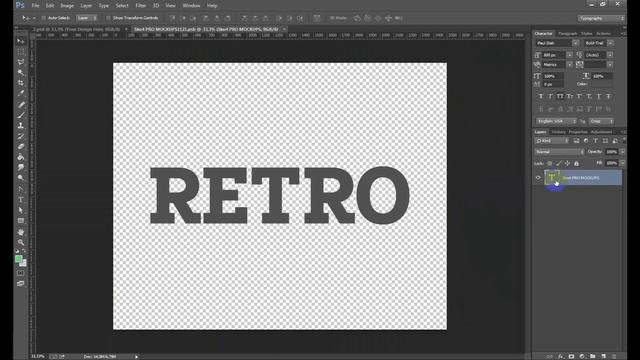The height and width of the screenshot is (360, 640).
Task: Create a new layer icon
Action: [604, 356]
